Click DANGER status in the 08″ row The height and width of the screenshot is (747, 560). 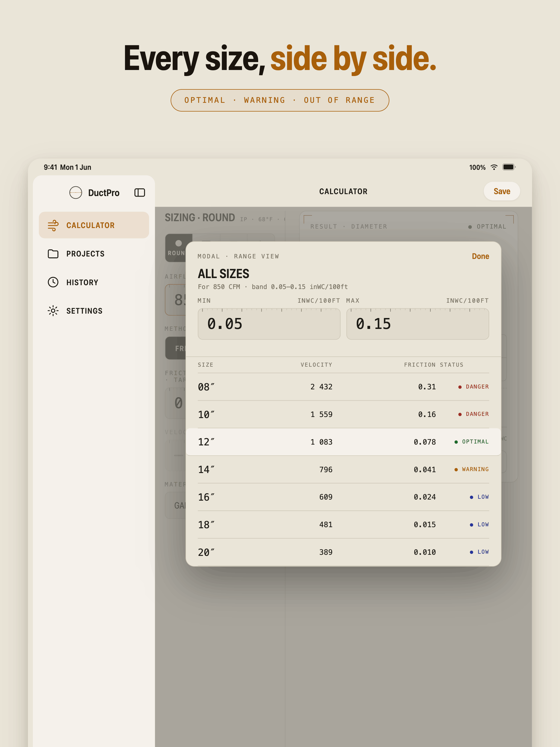[473, 387]
